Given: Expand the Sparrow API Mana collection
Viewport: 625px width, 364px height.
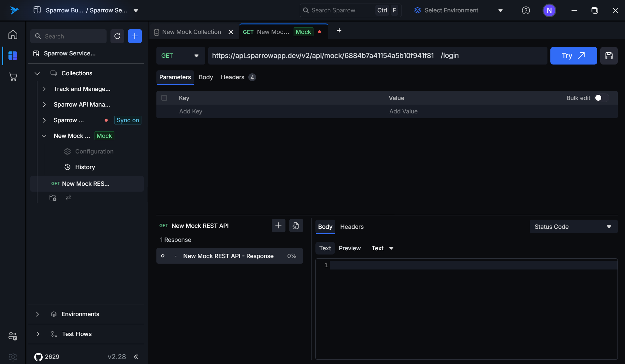Looking at the screenshot, I should pos(44,105).
